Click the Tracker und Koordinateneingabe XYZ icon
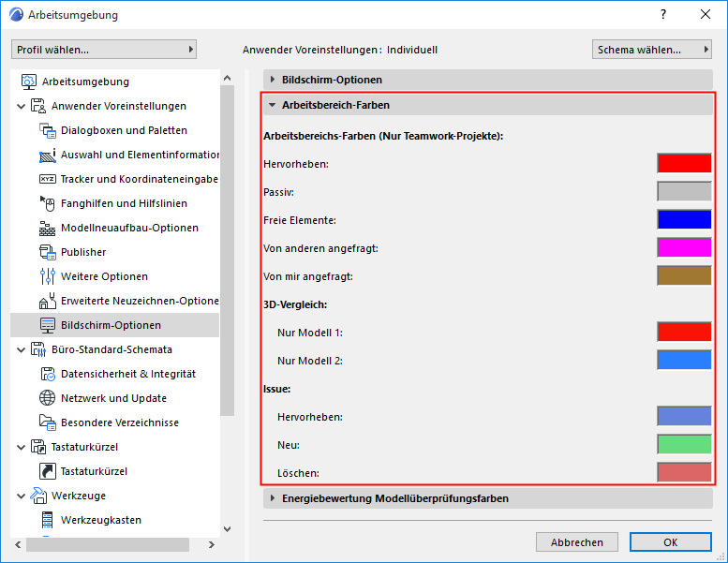The width and height of the screenshot is (728, 563). click(x=48, y=179)
